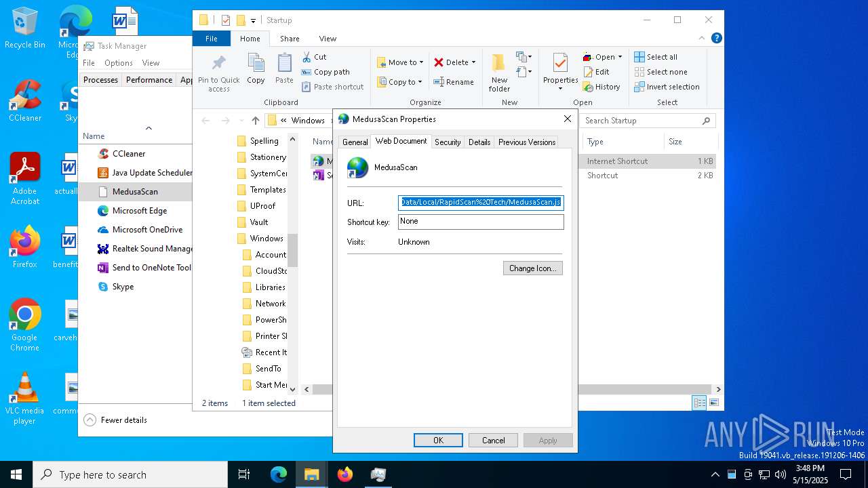Open General tab in MedusaScan Properties
Screen dimensions: 868x488
point(355,142)
